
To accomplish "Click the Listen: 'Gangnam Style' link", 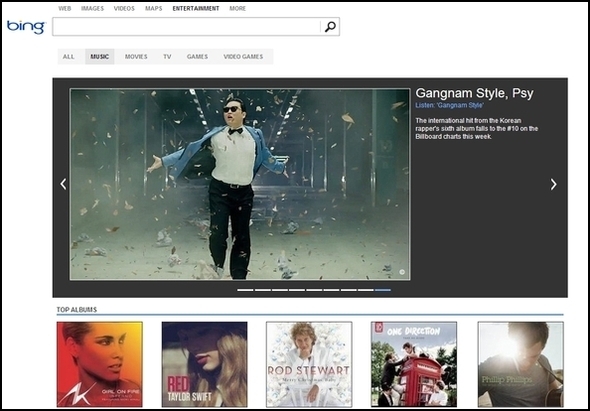I will point(449,105).
